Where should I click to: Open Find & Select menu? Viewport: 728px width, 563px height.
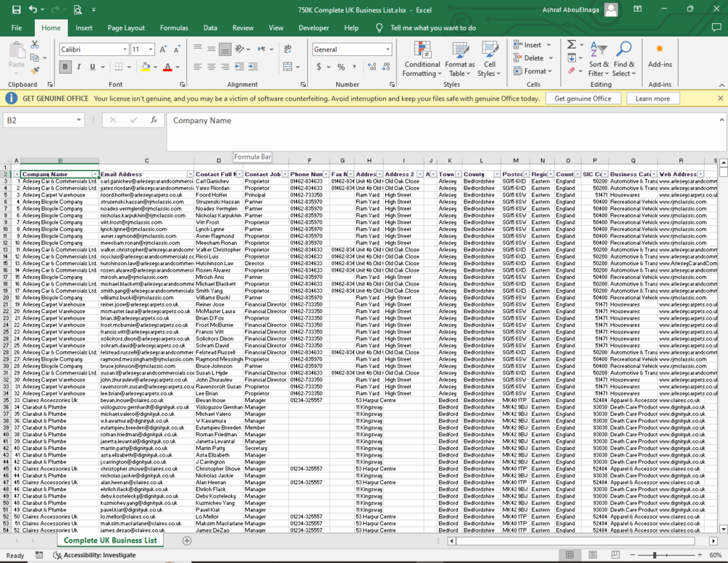tap(624, 59)
